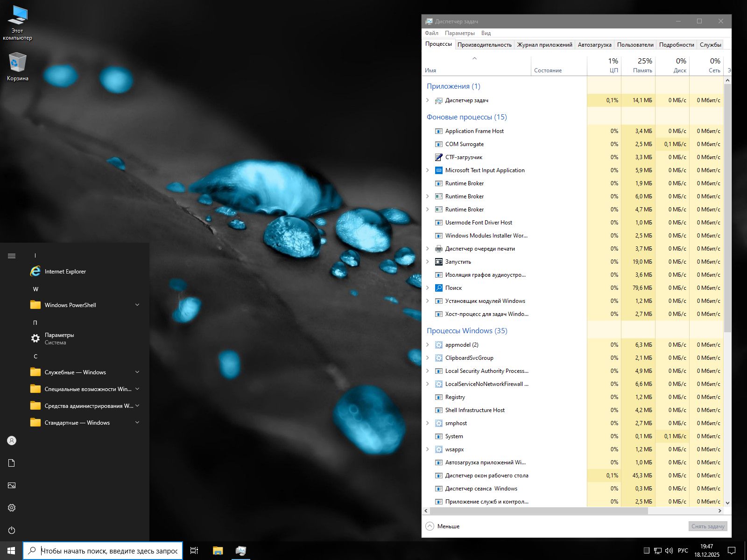Click the Task Manager icon on the taskbar
Viewport: 747px width, 560px height.
pyautogui.click(x=240, y=550)
